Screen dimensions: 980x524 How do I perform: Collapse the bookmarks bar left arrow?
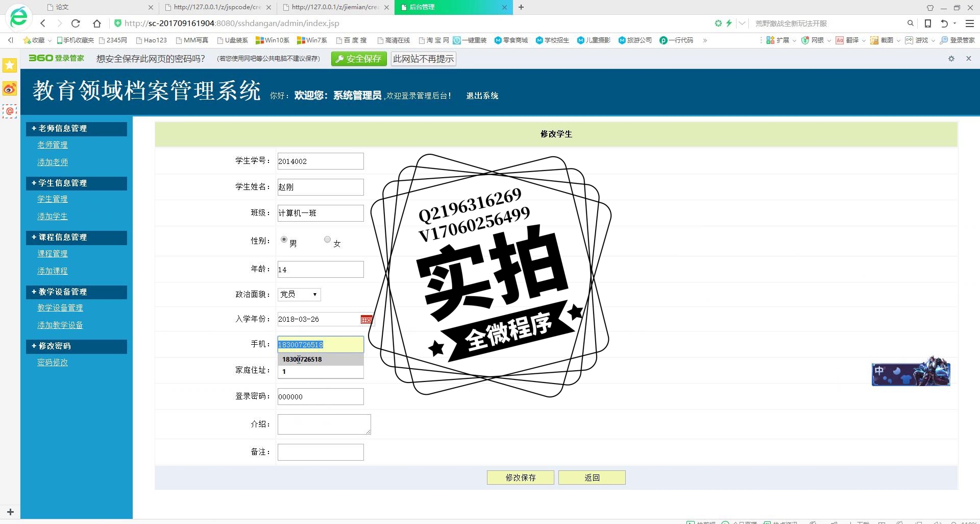(x=10, y=40)
